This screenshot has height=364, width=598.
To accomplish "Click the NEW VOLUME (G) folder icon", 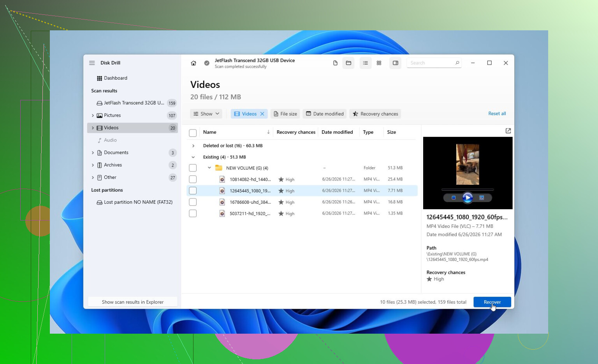I will [x=219, y=168].
